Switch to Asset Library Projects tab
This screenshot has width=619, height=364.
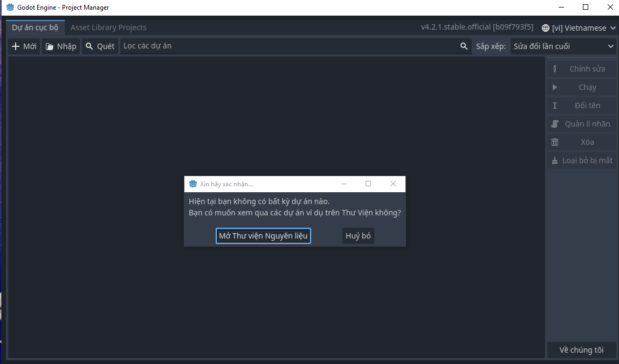tap(108, 27)
